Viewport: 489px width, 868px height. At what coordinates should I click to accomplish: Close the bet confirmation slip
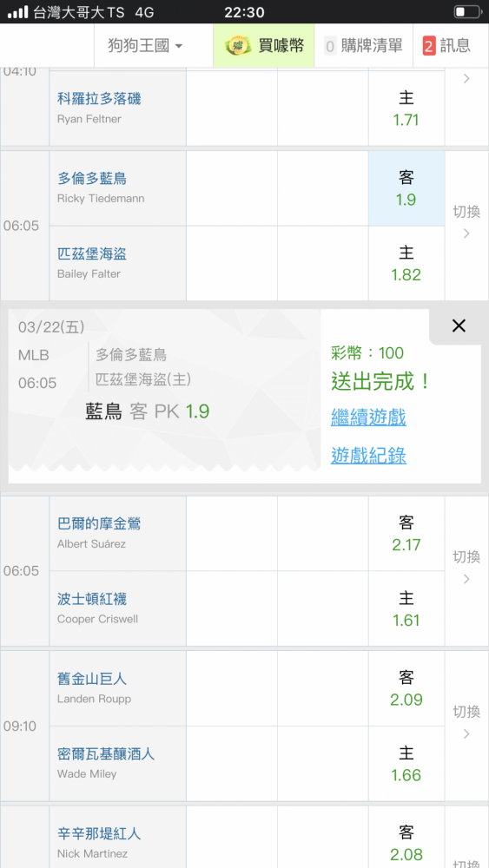[x=459, y=326]
